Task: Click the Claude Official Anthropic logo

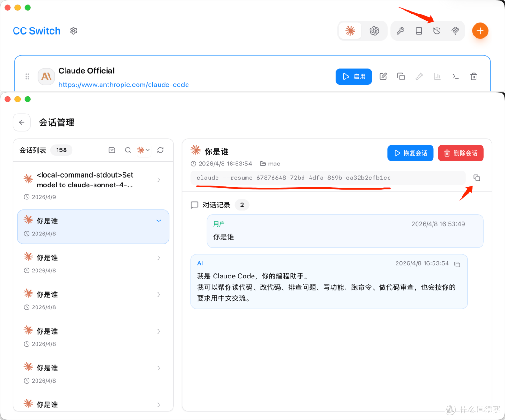Action: (46, 77)
